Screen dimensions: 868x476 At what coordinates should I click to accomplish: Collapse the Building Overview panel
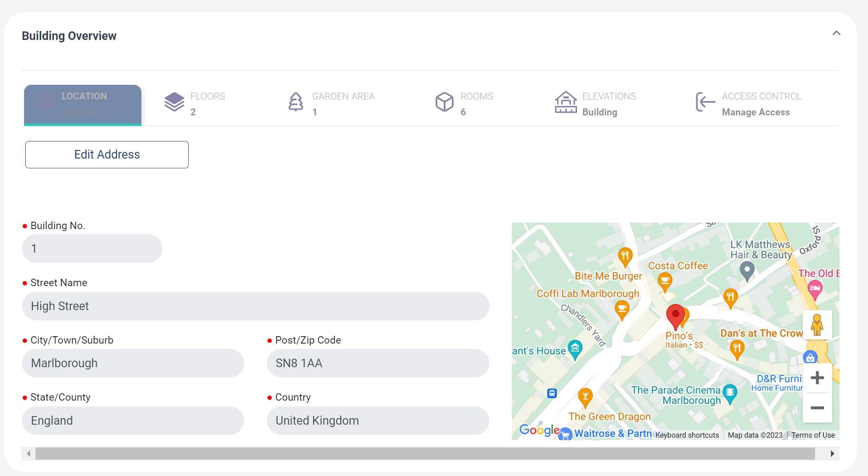pyautogui.click(x=836, y=33)
